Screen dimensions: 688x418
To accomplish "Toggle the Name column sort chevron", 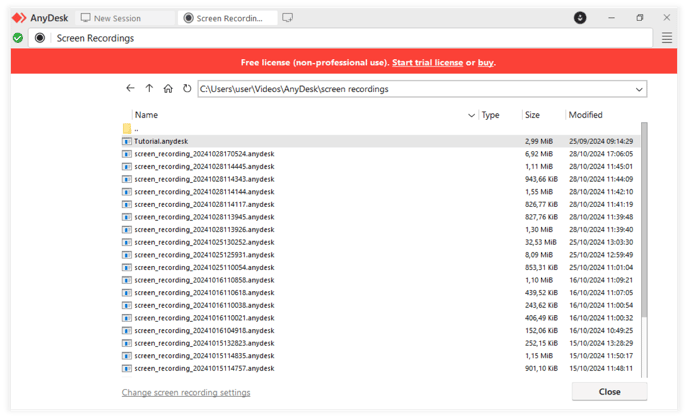I will click(x=471, y=115).
